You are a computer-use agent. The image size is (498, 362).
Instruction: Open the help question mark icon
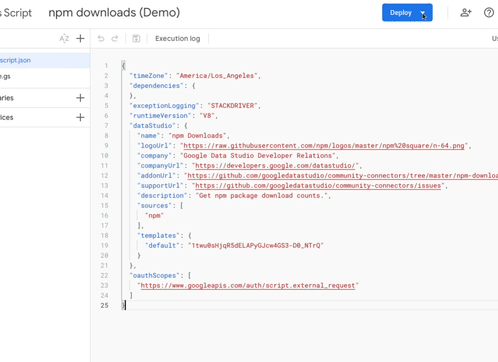click(489, 13)
